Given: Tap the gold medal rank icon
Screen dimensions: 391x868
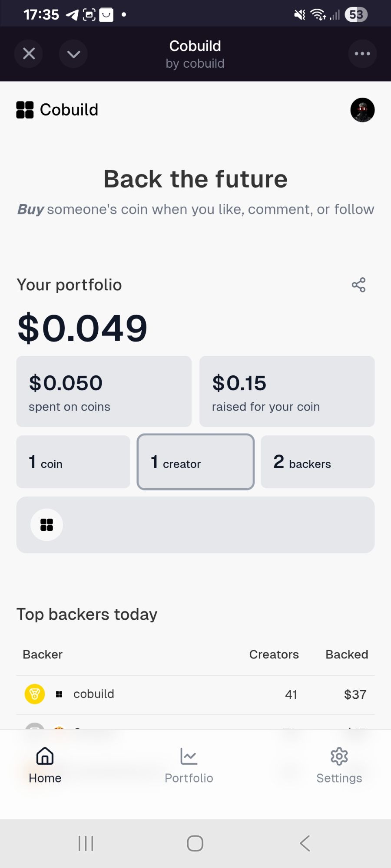Looking at the screenshot, I should pos(35,694).
